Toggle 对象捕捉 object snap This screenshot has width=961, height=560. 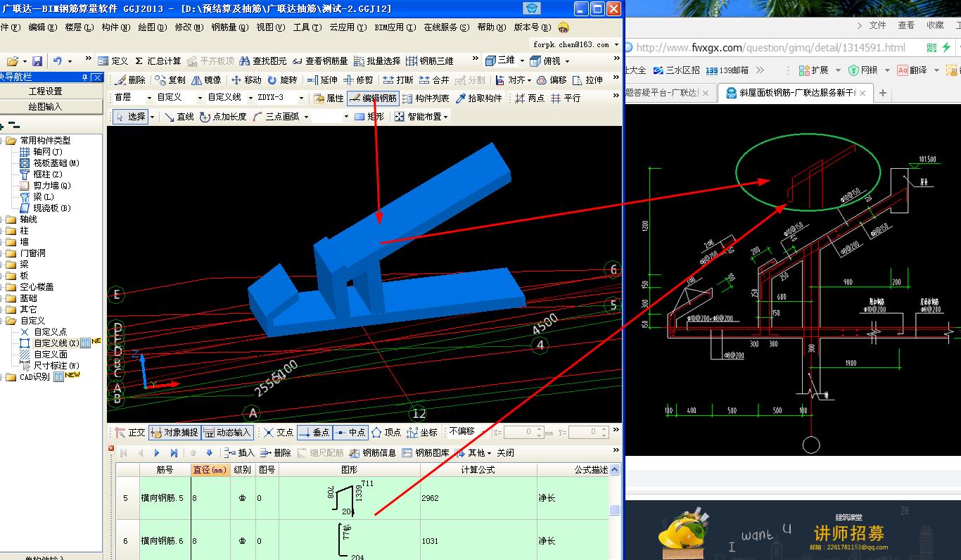(x=174, y=433)
